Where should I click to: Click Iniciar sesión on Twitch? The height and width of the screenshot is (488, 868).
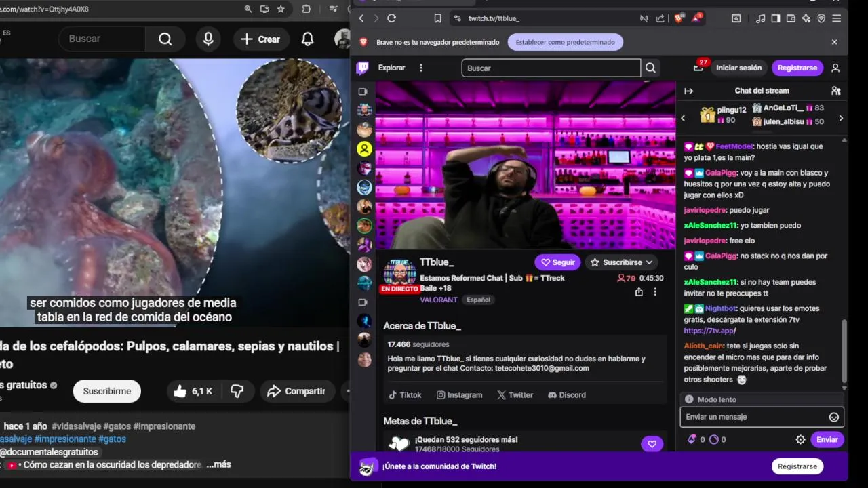click(738, 68)
